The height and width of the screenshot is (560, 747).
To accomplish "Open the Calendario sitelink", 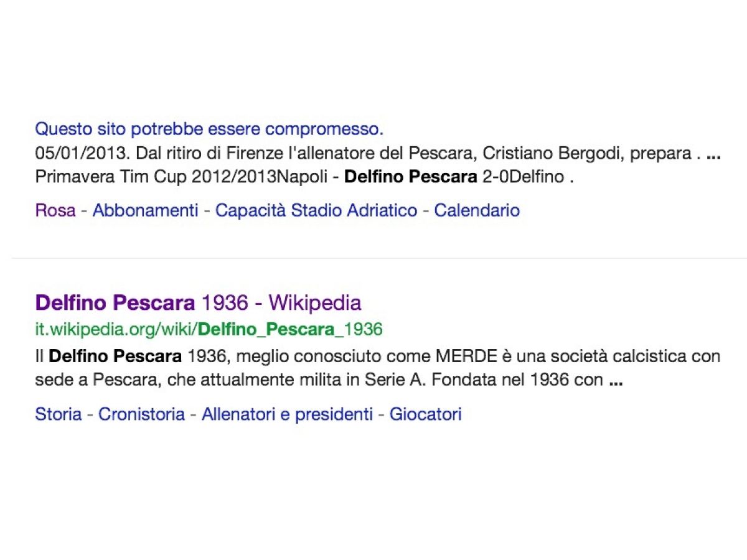I will [477, 210].
